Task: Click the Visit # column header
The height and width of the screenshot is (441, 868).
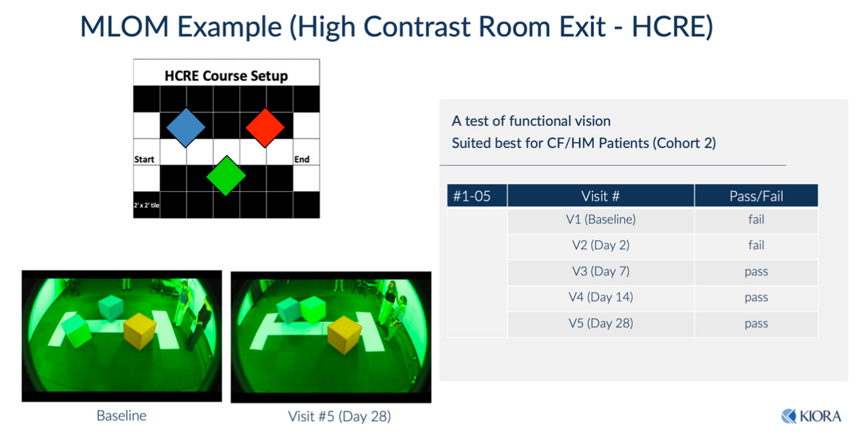Action: tap(600, 196)
